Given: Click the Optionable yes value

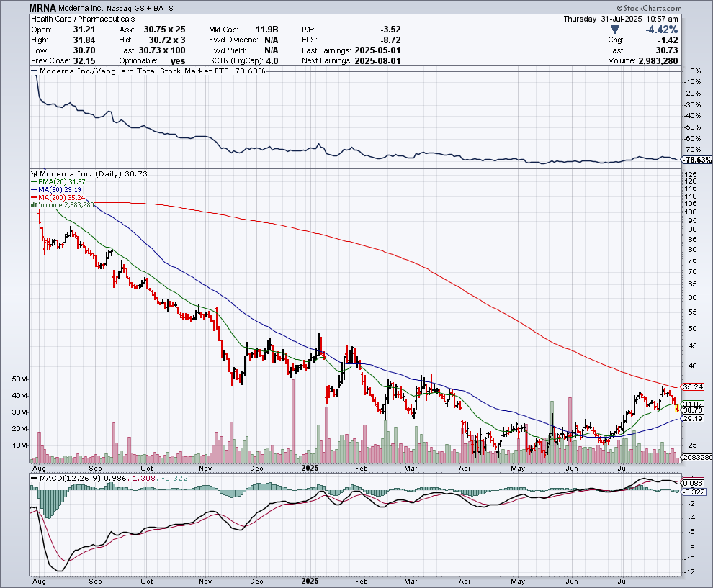Looking at the screenshot, I should pos(178,61).
